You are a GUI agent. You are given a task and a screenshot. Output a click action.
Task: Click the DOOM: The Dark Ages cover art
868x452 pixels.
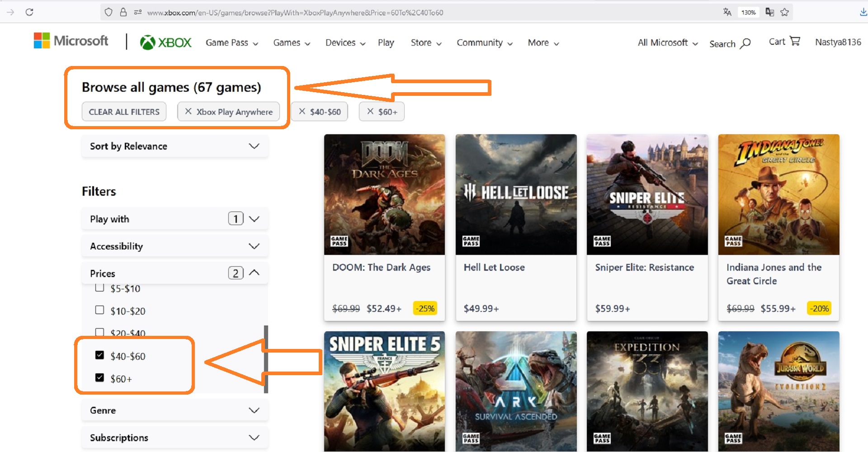384,194
